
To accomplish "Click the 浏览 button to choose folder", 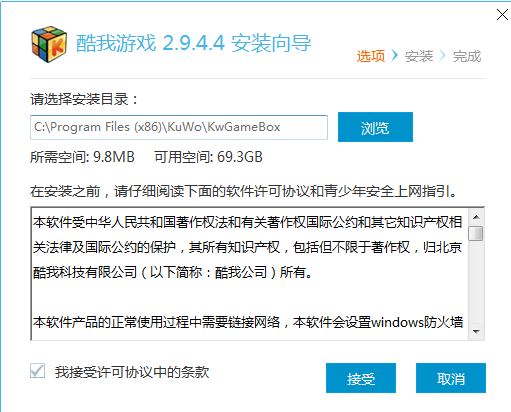I will pos(375,127).
